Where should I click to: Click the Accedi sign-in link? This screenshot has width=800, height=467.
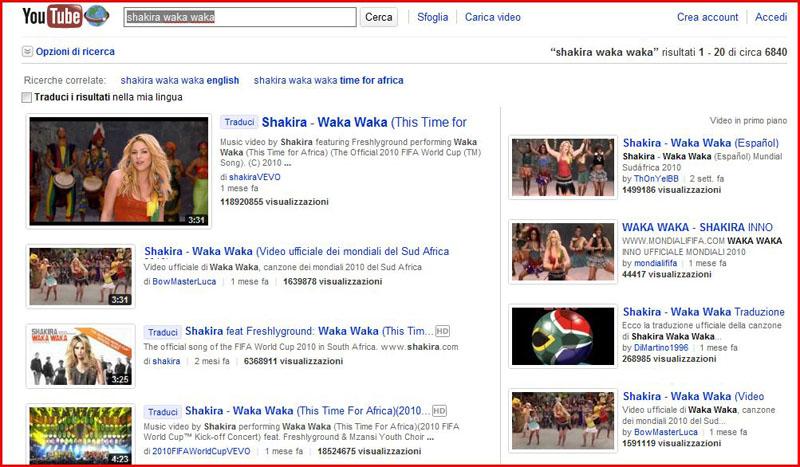click(771, 17)
